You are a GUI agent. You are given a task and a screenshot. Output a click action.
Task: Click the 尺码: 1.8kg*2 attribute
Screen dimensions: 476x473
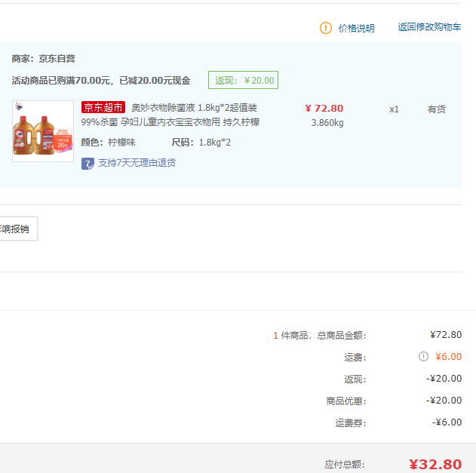(201, 142)
